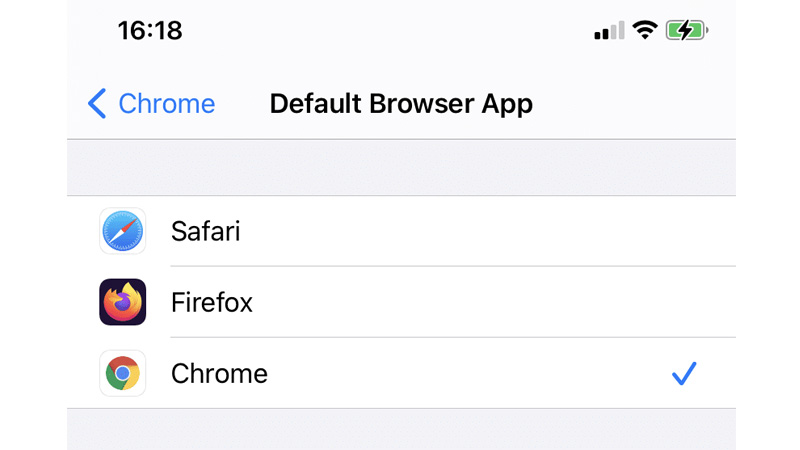Click the charging battery icon
This screenshot has width=800, height=450.
coord(687,30)
